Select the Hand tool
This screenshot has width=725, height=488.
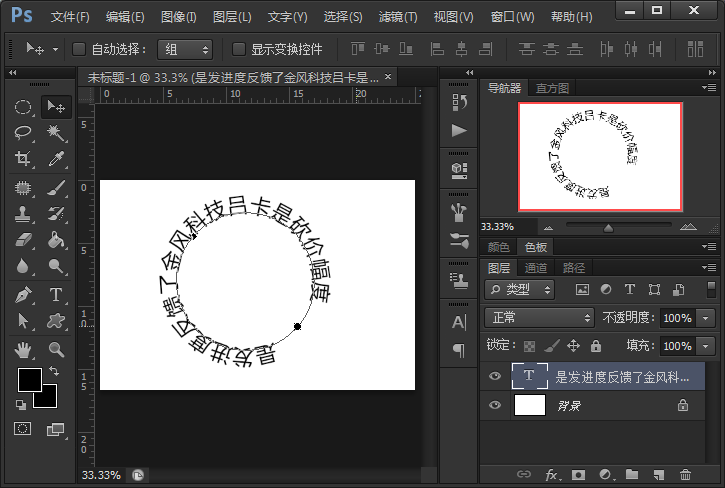tap(23, 350)
